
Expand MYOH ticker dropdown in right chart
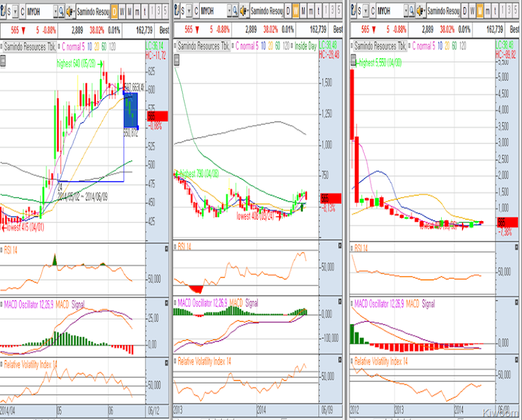pos(406,11)
